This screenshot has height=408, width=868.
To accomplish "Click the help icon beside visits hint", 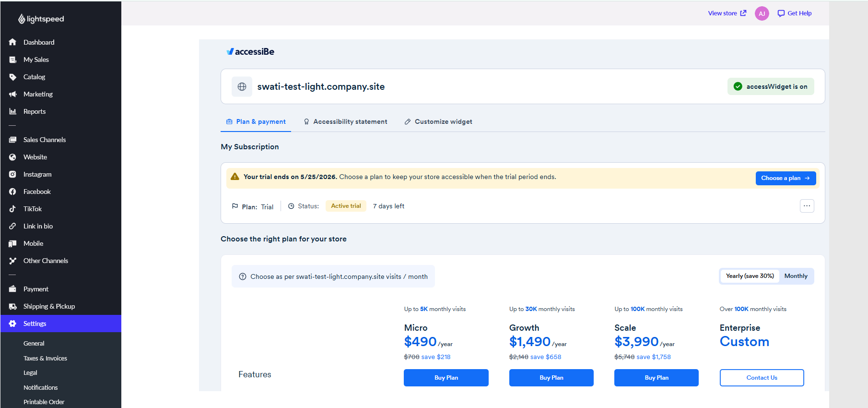I will click(x=243, y=276).
